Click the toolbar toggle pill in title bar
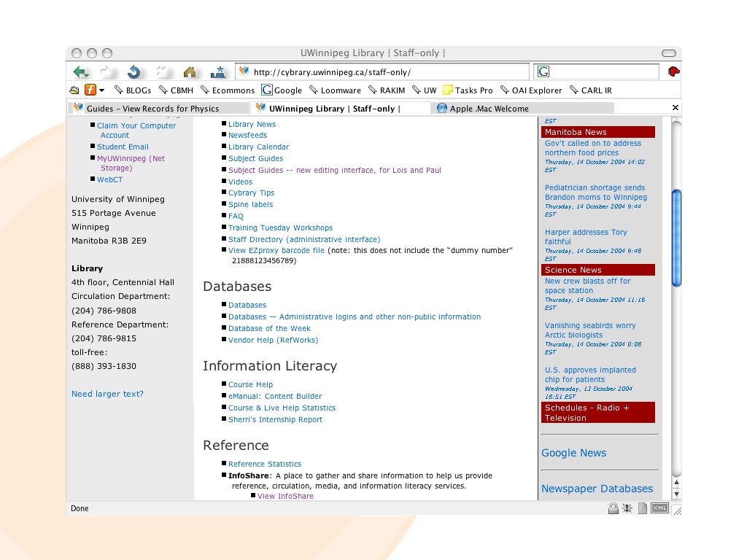Image resolution: width=747 pixels, height=560 pixels. pos(669,52)
